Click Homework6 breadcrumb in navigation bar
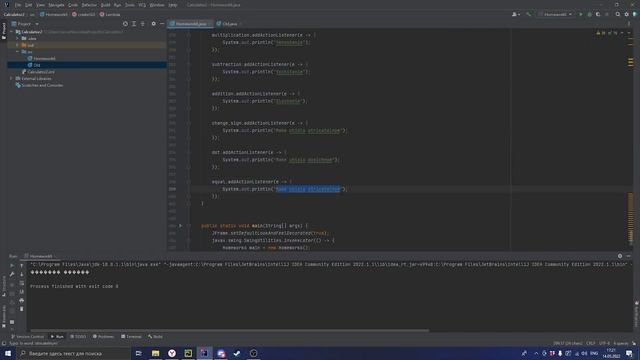This screenshot has width=640, height=360. point(53,14)
